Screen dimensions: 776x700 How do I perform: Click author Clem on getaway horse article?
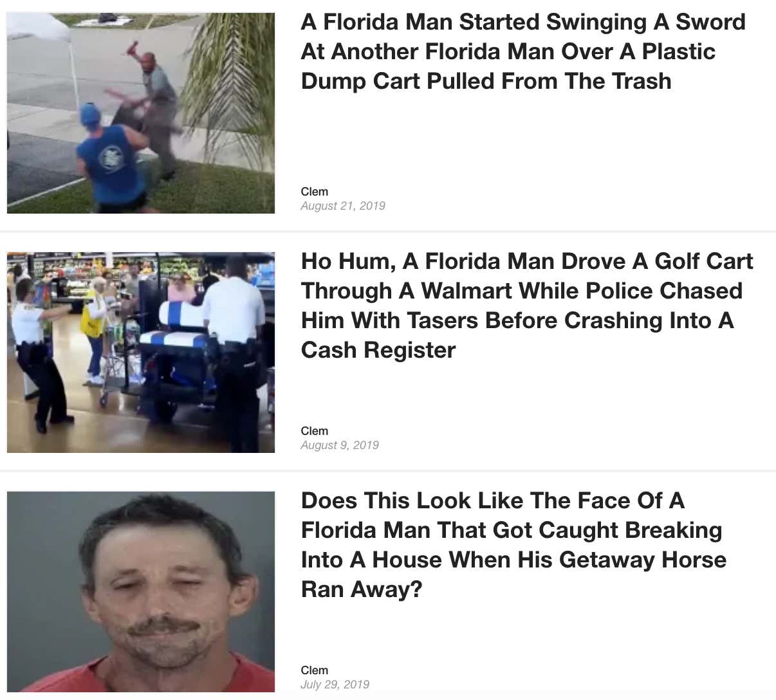[315, 670]
